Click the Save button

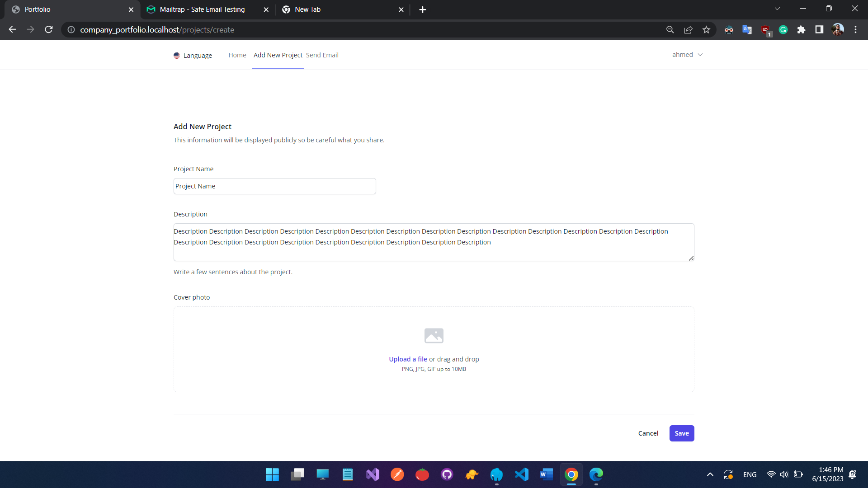pyautogui.click(x=681, y=433)
